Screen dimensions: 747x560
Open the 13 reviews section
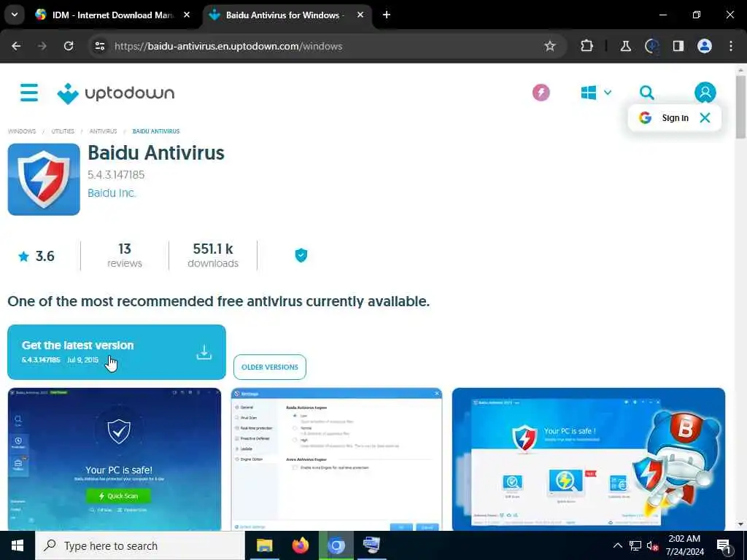click(x=124, y=256)
